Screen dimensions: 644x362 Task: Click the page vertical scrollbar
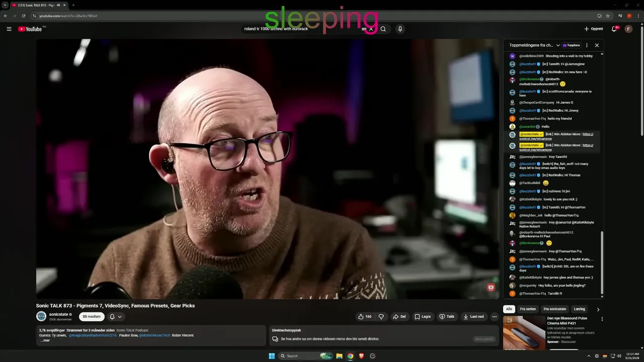pos(641,80)
